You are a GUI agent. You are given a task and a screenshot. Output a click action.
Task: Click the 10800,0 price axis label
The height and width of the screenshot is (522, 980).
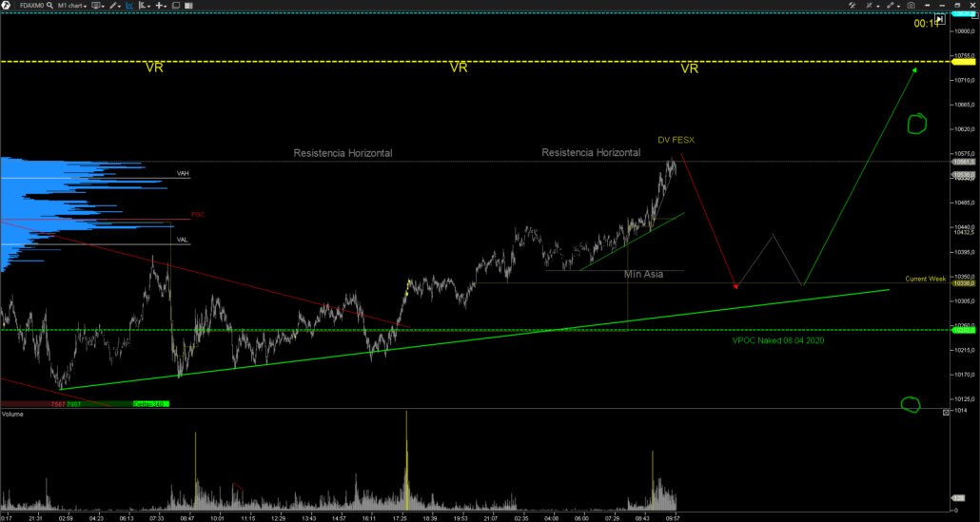point(963,30)
